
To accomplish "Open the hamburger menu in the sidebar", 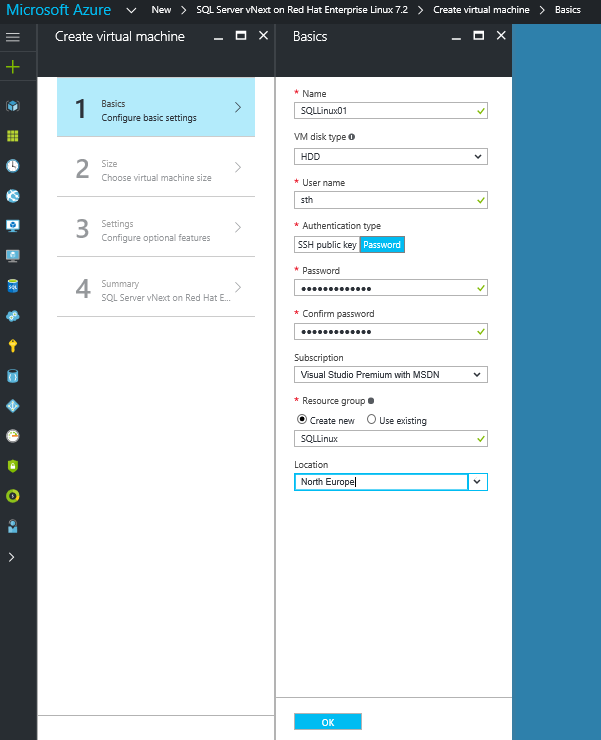I will click(x=13, y=37).
